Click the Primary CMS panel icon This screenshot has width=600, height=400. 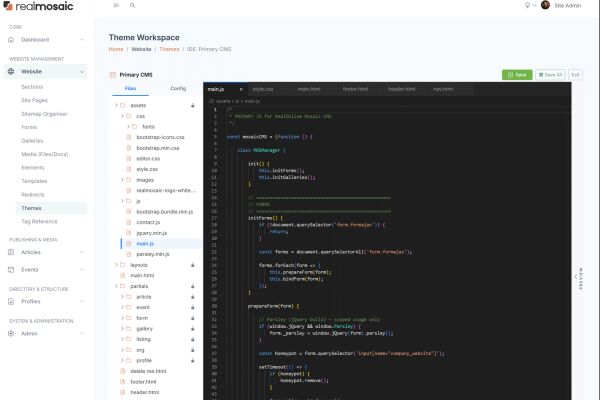[113, 75]
